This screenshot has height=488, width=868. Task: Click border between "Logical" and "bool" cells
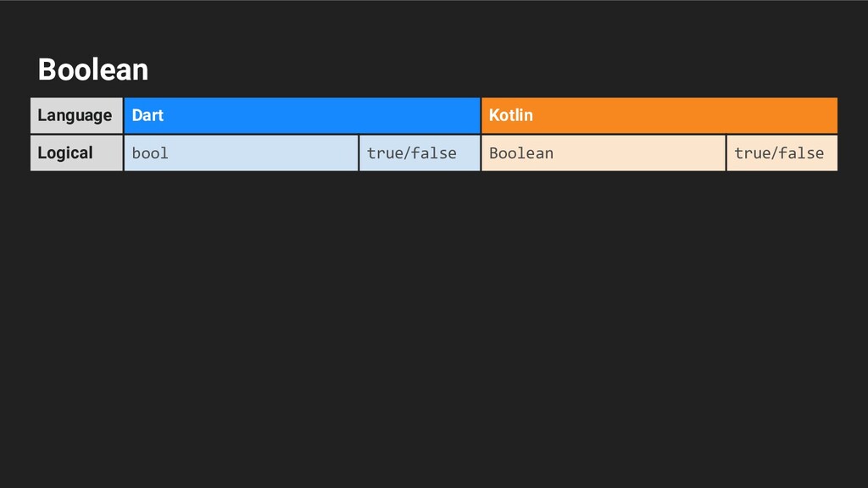(124, 153)
